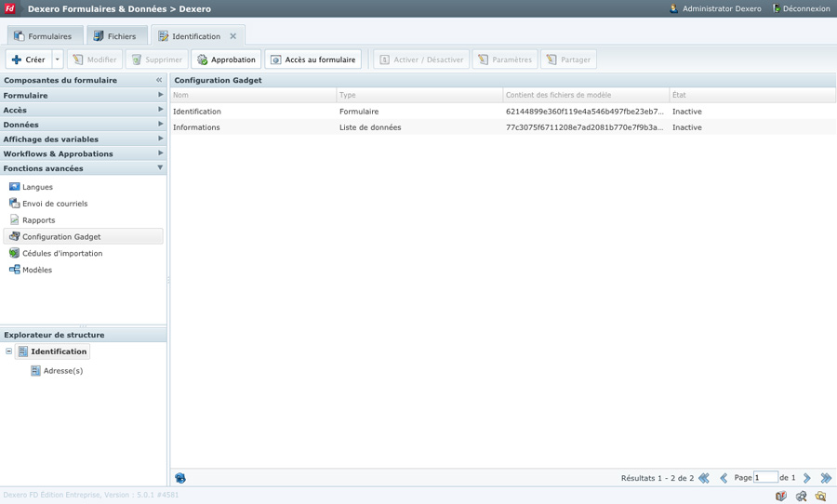Switch to the Fichiers tab
Image resolution: width=837 pixels, height=504 pixels.
tap(113, 36)
